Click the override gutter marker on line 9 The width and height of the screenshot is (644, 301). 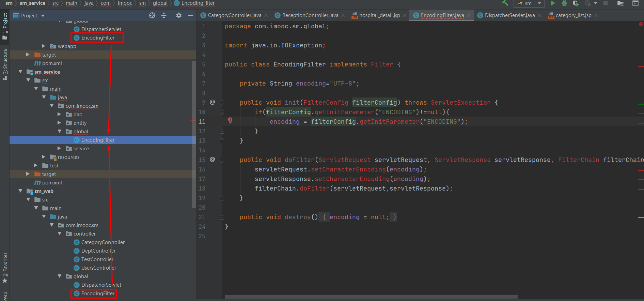pos(213,102)
